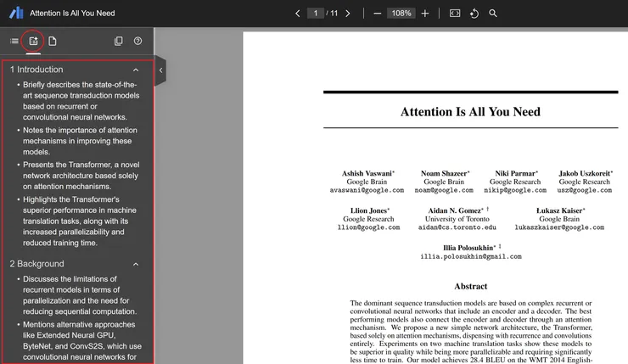Click 'University of Toronto' affiliation

[x=457, y=219]
